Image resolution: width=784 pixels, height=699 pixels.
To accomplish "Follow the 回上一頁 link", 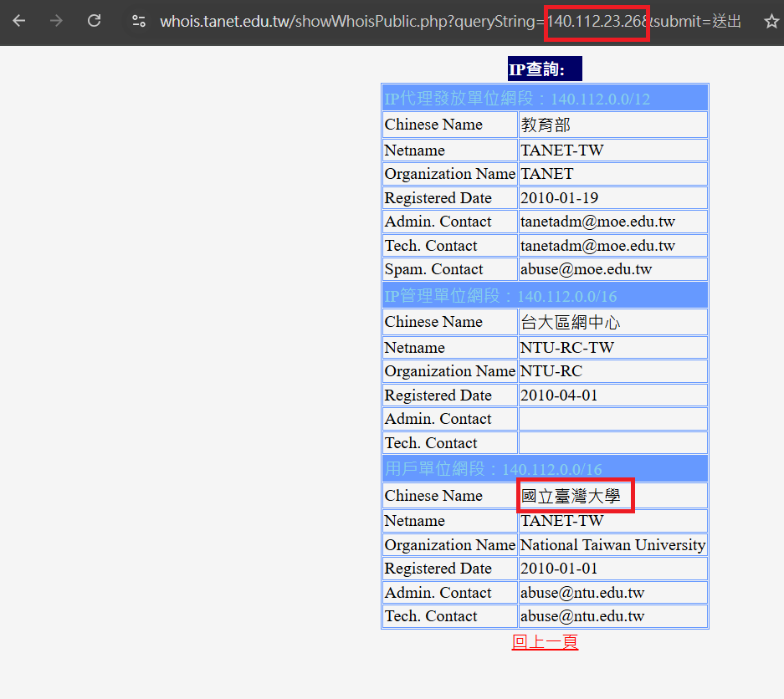I will point(545,641).
